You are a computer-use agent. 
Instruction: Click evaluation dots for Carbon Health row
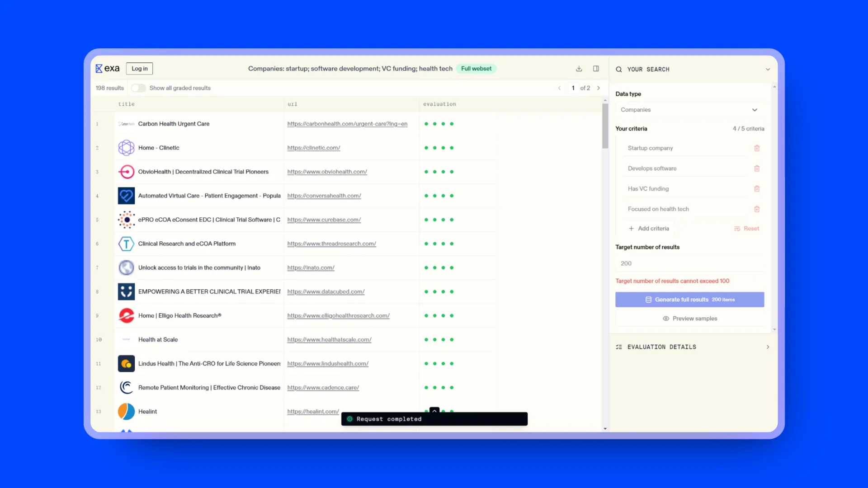[x=439, y=124]
